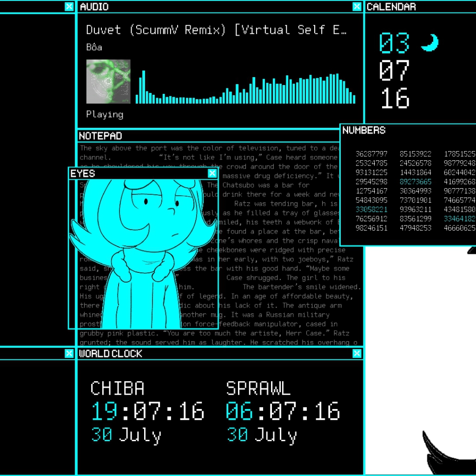476x476 pixels.
Task: Click the Duvet album art thumbnail
Action: click(108, 81)
